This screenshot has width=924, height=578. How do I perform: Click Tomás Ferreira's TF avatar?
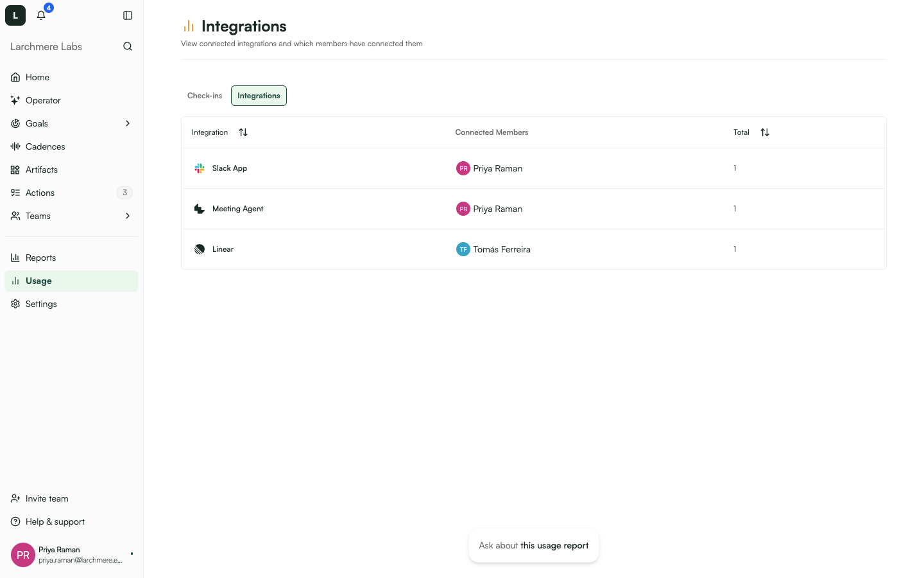pos(463,249)
